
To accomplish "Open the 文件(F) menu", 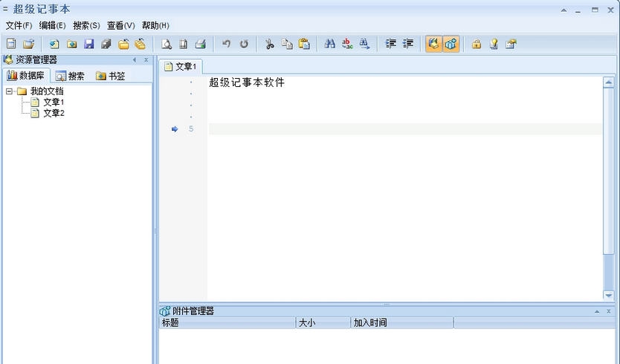I will [19, 26].
